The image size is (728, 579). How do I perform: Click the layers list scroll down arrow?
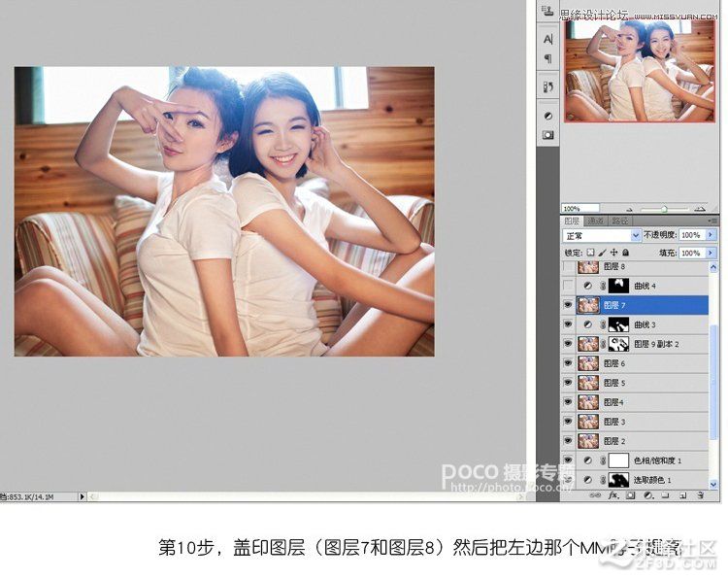713,483
